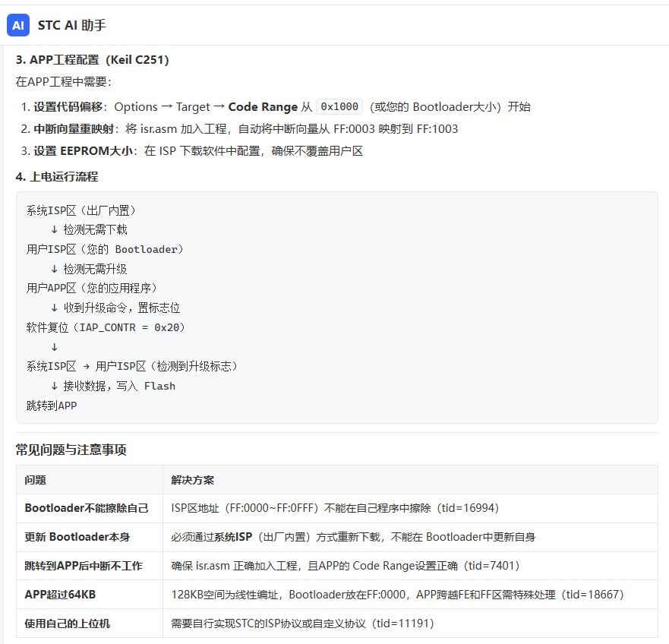Click the blue AI logo icon
Screen dimensions: 669x644
pos(18,25)
